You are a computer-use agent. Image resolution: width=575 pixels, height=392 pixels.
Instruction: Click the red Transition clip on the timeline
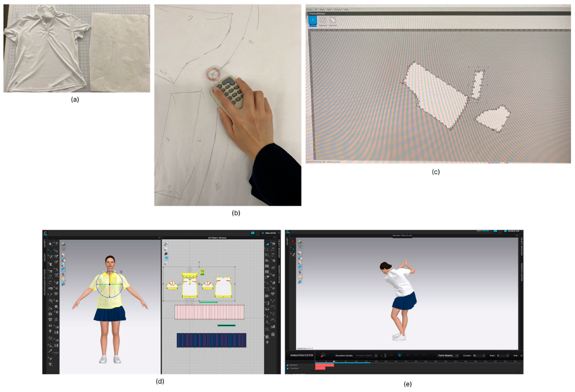click(x=320, y=368)
